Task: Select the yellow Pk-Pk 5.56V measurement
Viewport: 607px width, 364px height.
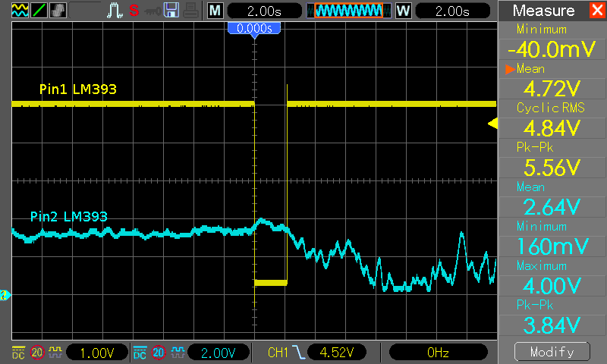Action: (552, 160)
